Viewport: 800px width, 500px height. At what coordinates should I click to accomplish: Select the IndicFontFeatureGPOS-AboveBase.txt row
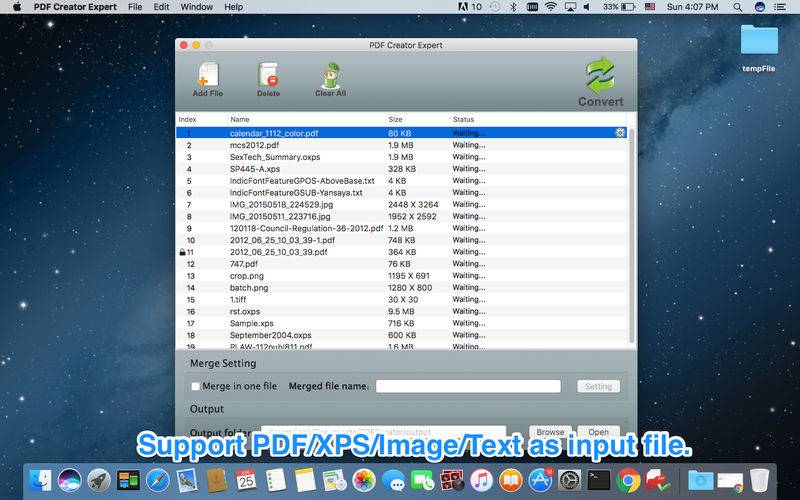[x=402, y=181]
